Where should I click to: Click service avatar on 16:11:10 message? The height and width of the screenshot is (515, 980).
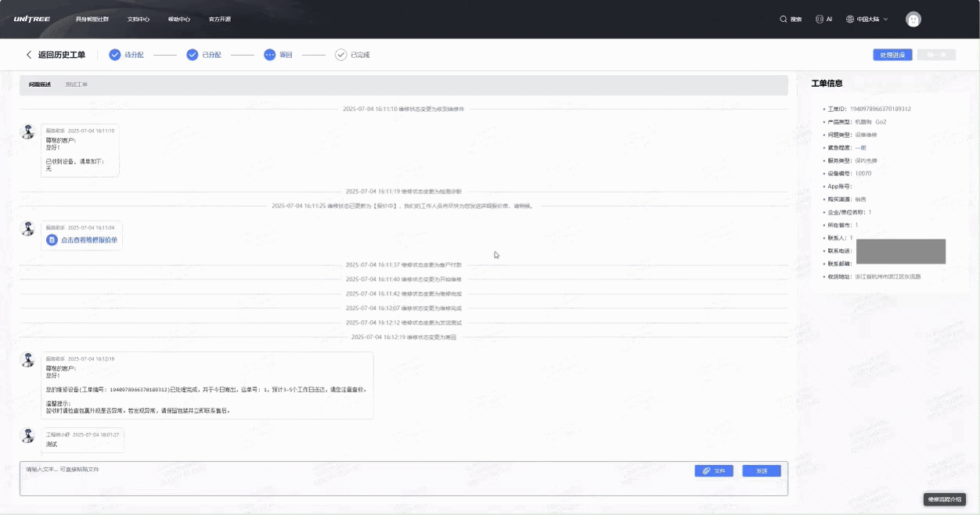coord(28,131)
